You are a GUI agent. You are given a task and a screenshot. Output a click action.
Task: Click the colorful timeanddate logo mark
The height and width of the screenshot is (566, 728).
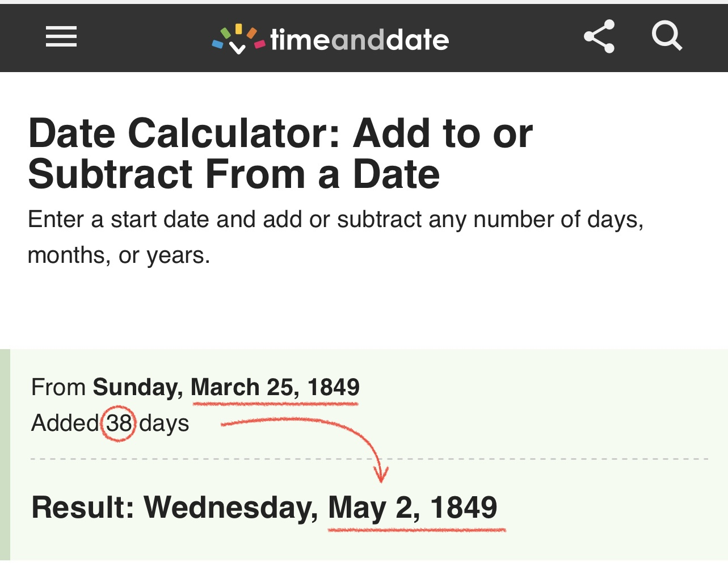coord(238,39)
